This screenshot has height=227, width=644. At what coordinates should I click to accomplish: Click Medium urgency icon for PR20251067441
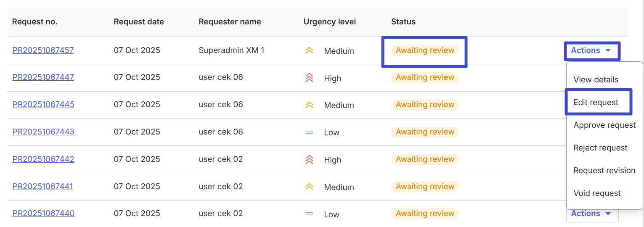pyautogui.click(x=309, y=187)
